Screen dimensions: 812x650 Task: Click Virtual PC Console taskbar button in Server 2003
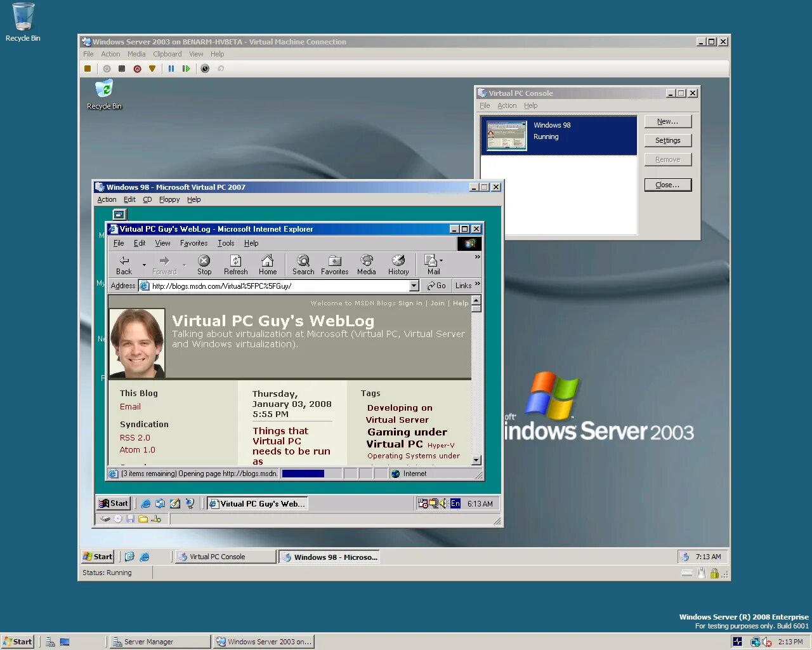(x=226, y=557)
